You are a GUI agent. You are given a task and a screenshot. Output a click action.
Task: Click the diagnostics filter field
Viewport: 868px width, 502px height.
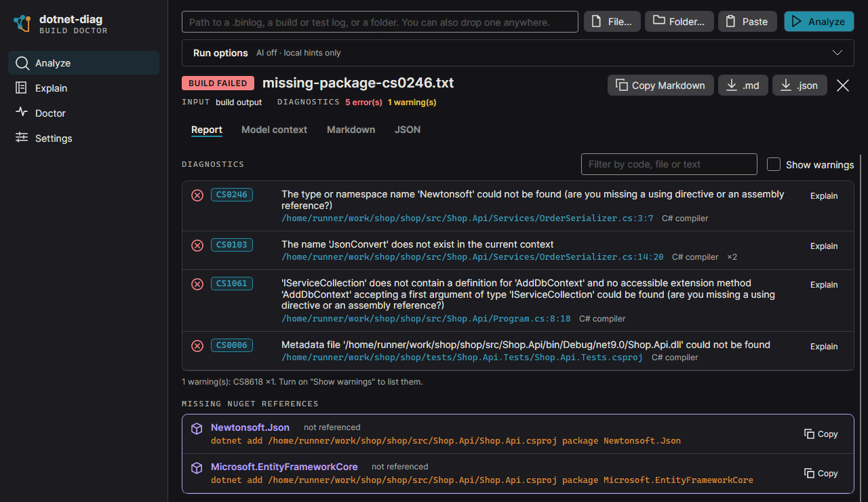669,164
